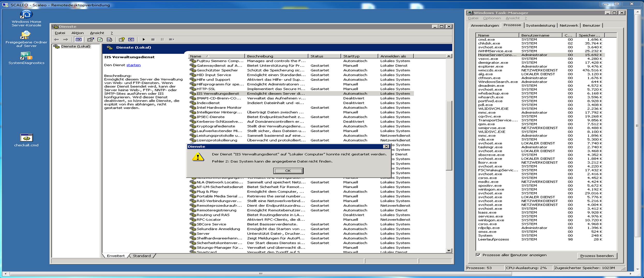
Task: Open Properties via the toolbar icon
Action: coord(90,40)
